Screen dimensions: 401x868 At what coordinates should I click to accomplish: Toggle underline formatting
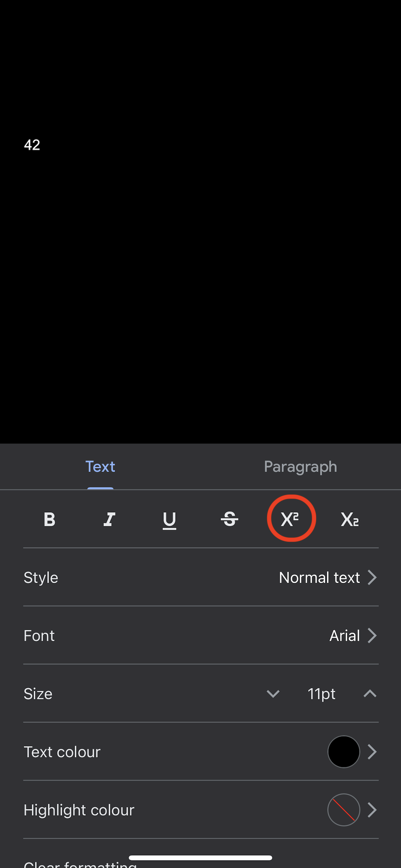170,520
